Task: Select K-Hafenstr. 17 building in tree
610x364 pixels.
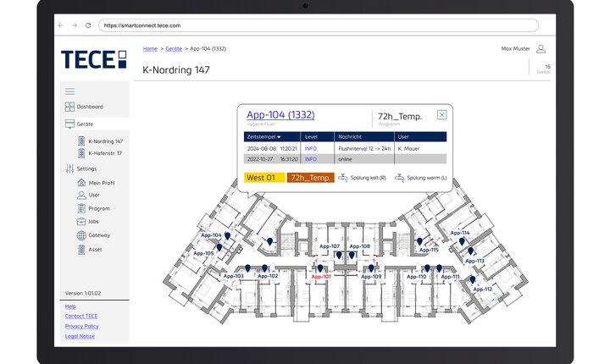Action: pos(105,153)
